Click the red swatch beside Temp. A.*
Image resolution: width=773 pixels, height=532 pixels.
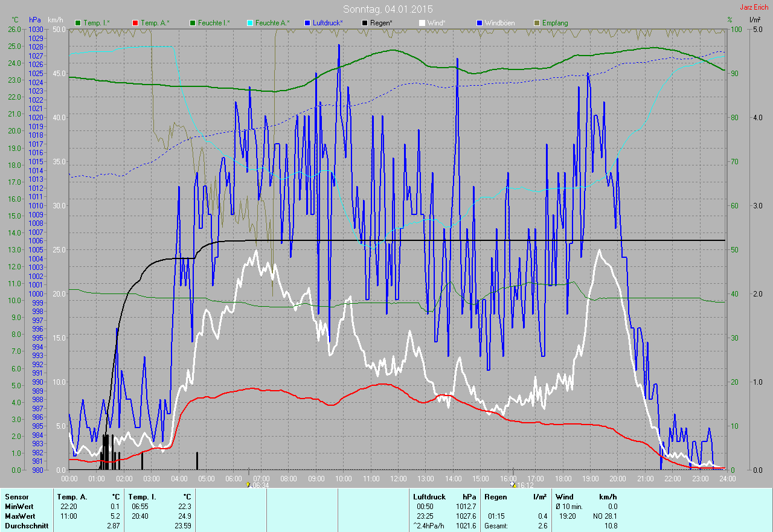[135, 23]
